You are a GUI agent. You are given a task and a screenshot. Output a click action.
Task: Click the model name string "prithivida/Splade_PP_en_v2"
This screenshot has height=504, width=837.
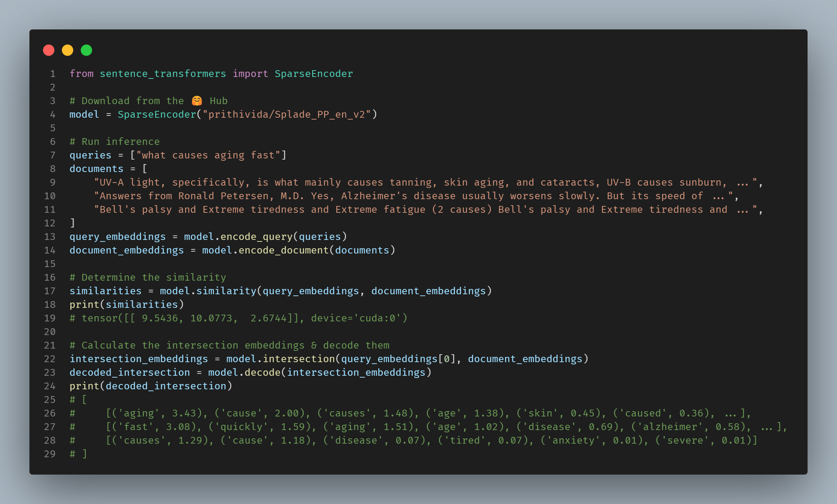(286, 114)
